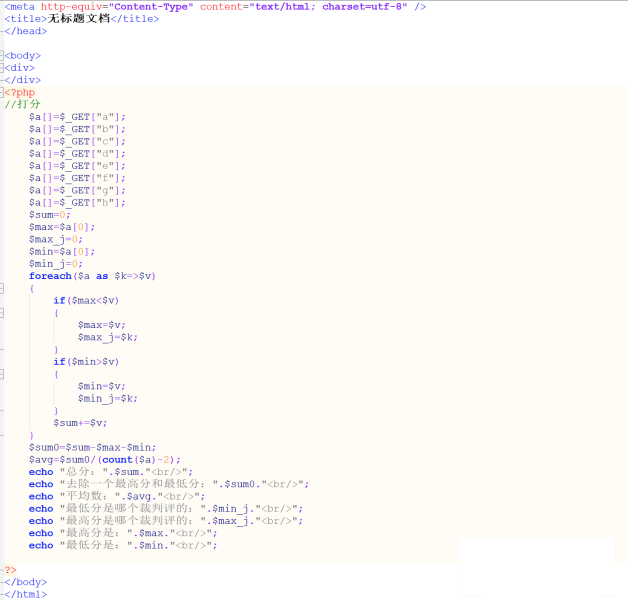Image resolution: width=628 pixels, height=600 pixels.
Task: Collapse the if($max<$v) block fold marker
Action: click(x=3, y=313)
